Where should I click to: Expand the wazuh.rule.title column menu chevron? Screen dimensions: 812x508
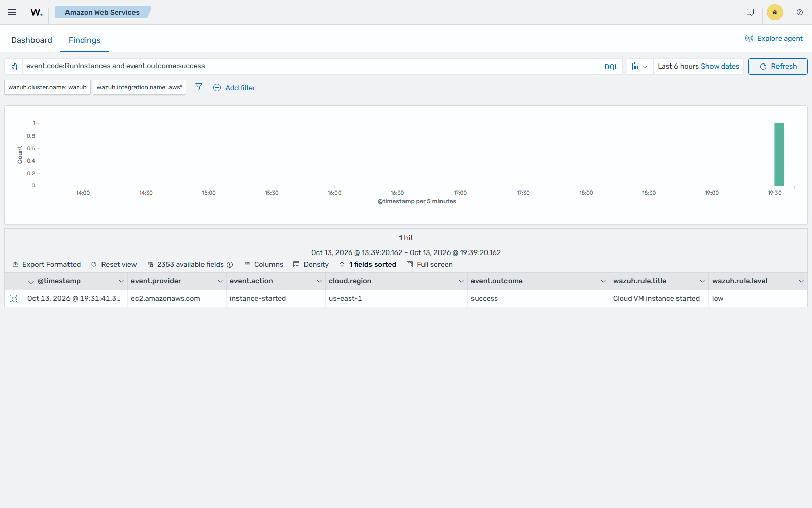[702, 281]
